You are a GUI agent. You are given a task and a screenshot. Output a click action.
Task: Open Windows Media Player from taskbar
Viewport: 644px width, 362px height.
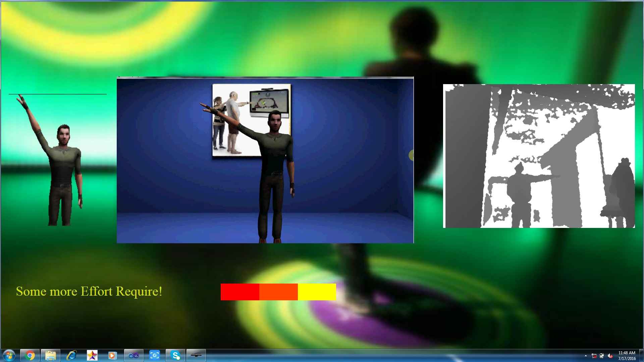coord(112,355)
